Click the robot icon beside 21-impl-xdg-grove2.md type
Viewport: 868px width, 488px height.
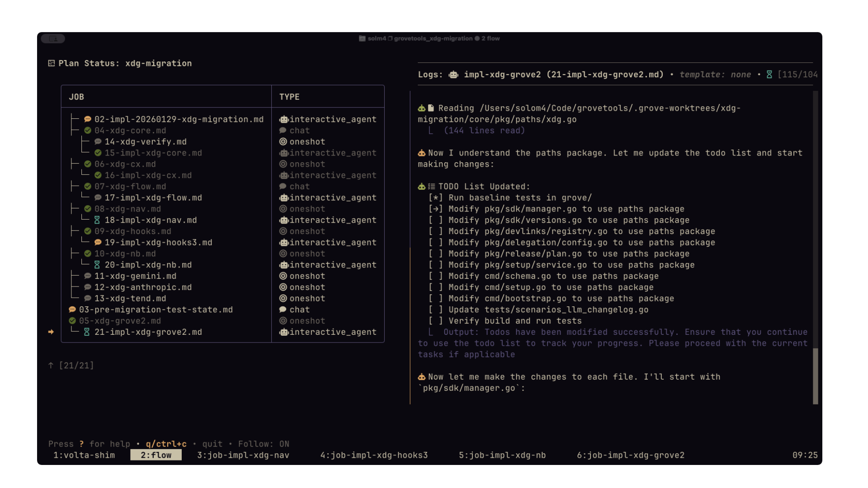tap(284, 332)
